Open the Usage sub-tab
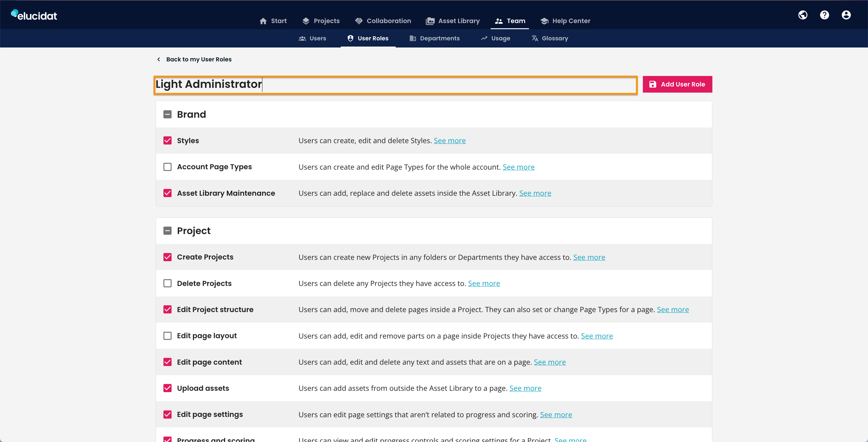This screenshot has height=442, width=868. click(x=495, y=38)
